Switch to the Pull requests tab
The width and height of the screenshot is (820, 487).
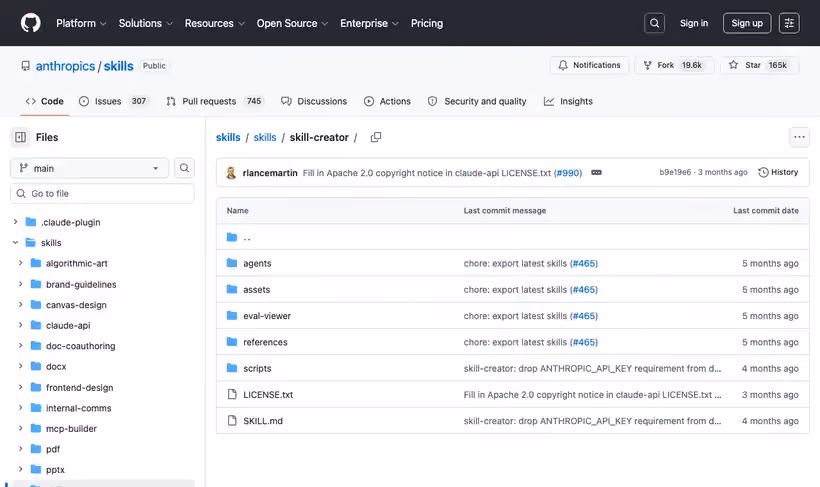coord(214,101)
